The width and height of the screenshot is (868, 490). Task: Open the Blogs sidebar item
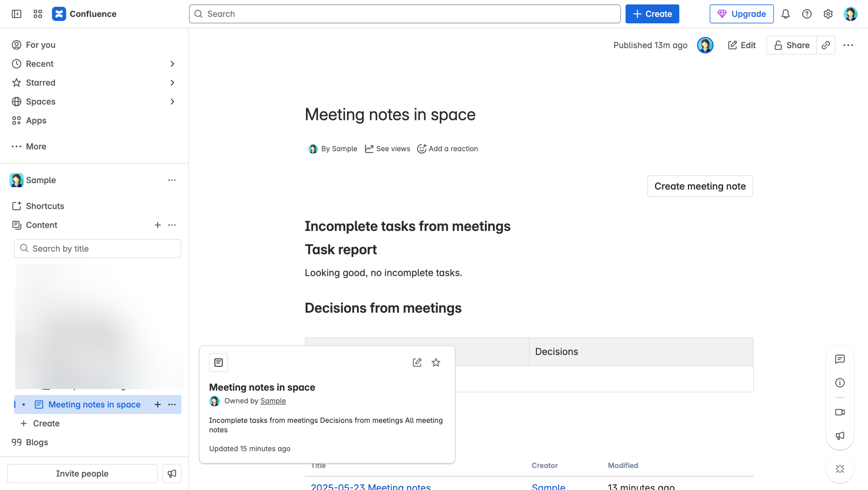pyautogui.click(x=37, y=442)
